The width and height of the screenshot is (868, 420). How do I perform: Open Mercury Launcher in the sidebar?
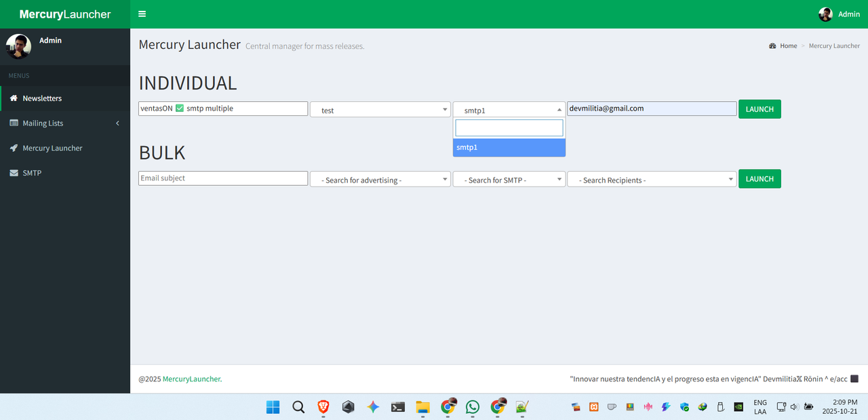coord(65,148)
